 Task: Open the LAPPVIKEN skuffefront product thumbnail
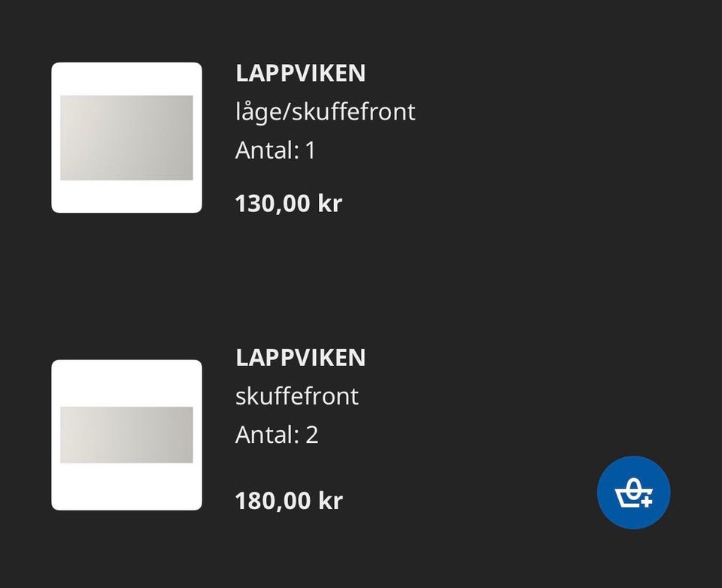pyautogui.click(x=126, y=435)
